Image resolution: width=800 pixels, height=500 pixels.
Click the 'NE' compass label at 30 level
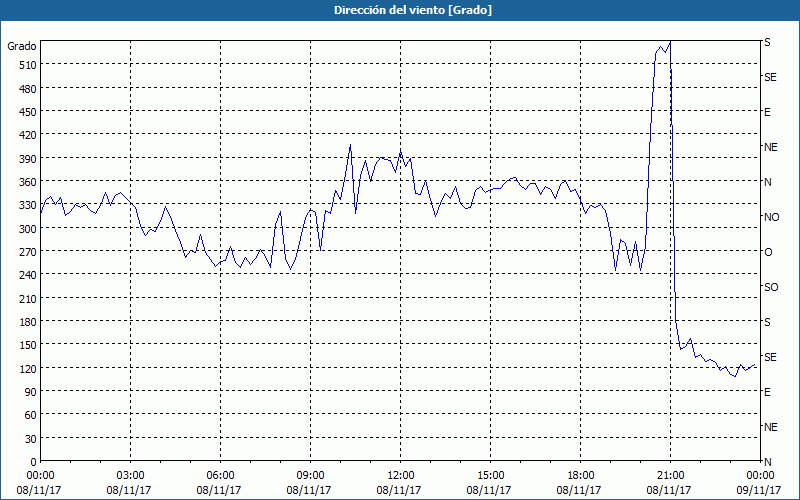[x=770, y=427]
